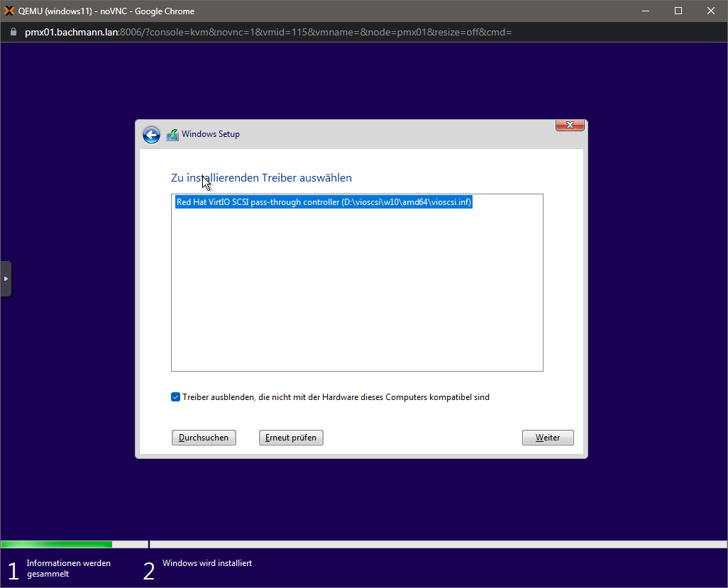Click the lock icon in the address bar
The width and height of the screenshot is (728, 588).
click(13, 32)
